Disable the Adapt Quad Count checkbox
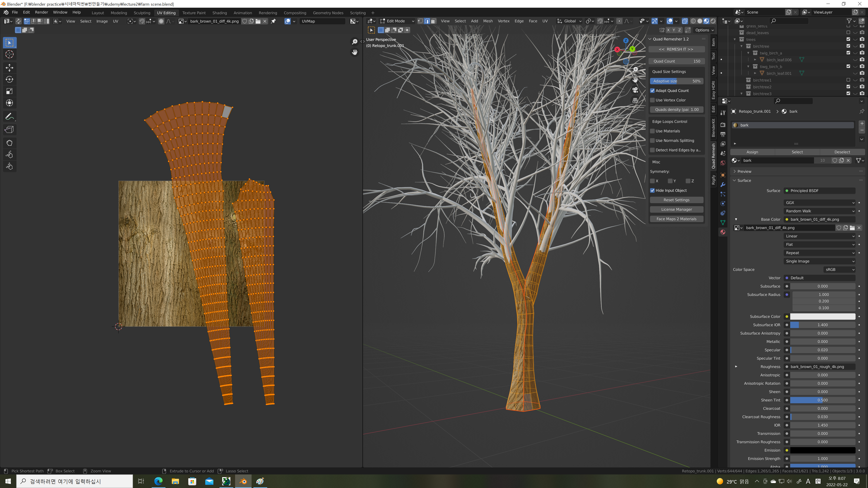Image resolution: width=868 pixels, height=488 pixels. pos(653,91)
